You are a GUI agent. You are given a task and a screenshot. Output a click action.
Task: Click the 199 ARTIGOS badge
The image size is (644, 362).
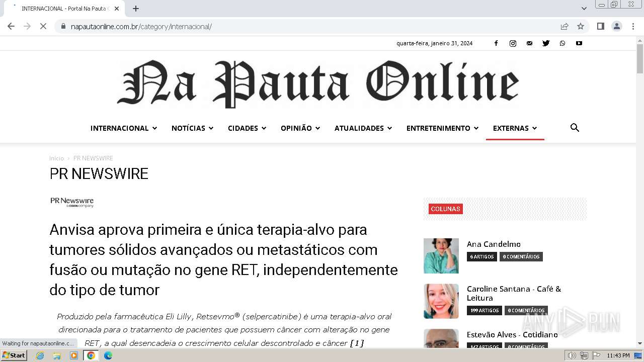[x=485, y=311]
